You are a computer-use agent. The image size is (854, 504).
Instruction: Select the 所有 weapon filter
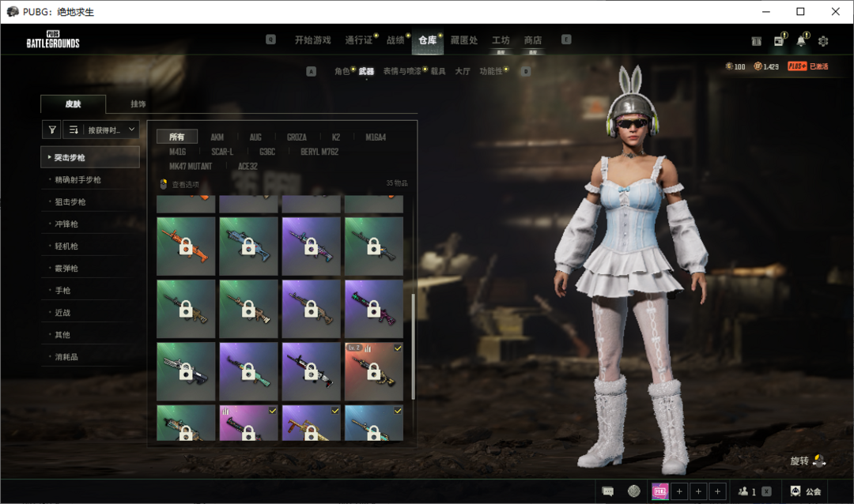click(x=176, y=137)
